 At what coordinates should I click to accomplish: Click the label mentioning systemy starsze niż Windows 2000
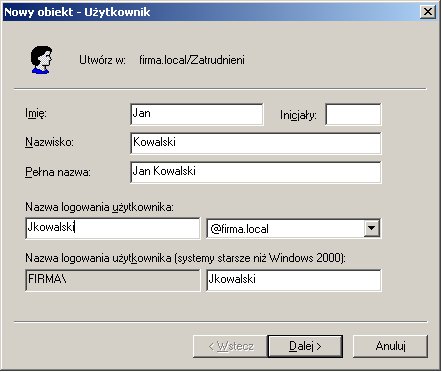pyautogui.click(x=185, y=258)
